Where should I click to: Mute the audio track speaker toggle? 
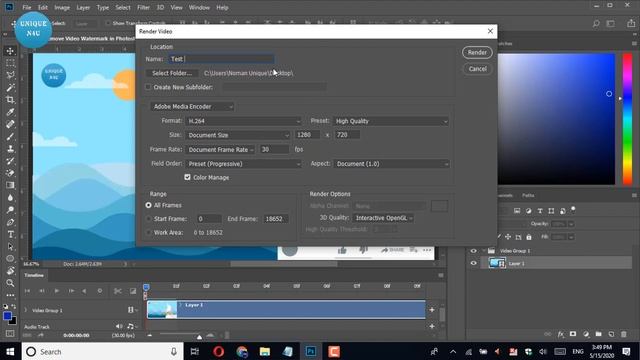coord(119,326)
